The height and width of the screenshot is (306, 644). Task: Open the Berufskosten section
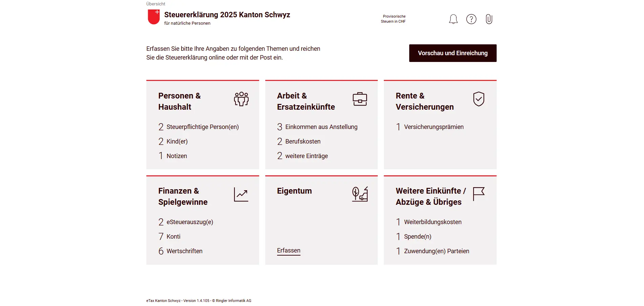click(303, 141)
